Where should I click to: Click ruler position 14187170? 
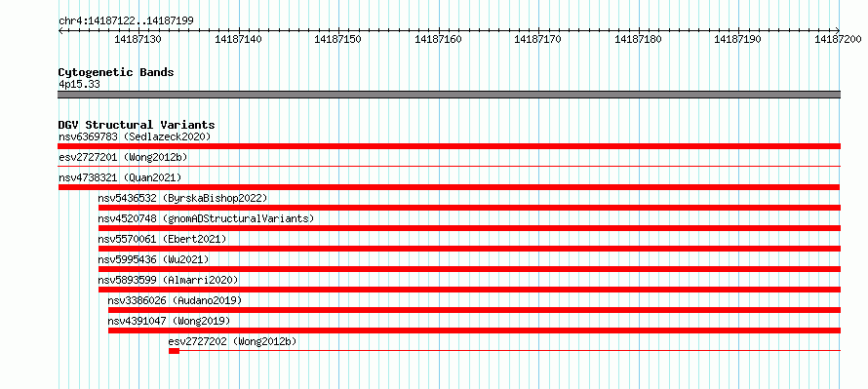(x=538, y=39)
